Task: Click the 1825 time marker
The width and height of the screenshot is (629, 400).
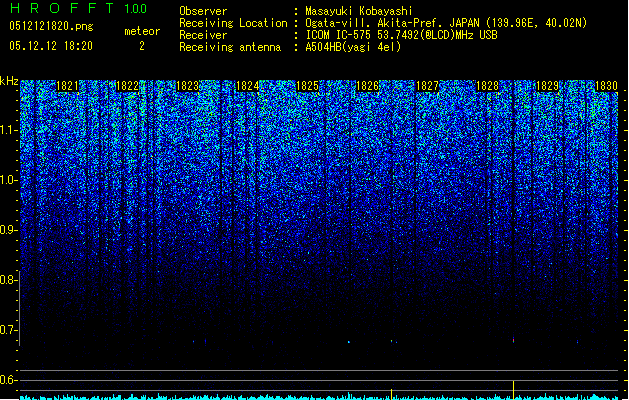Action: [307, 86]
